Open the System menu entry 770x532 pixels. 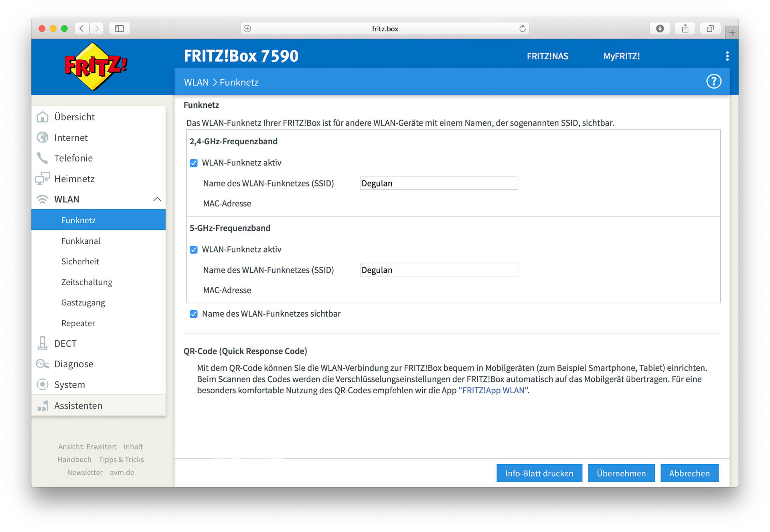[70, 384]
